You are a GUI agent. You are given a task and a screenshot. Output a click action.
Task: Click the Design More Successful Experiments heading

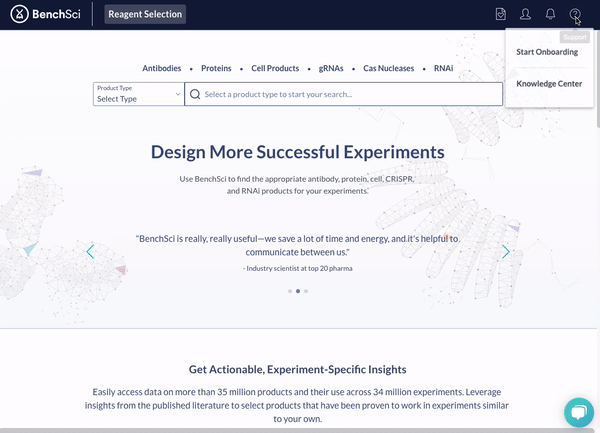298,152
